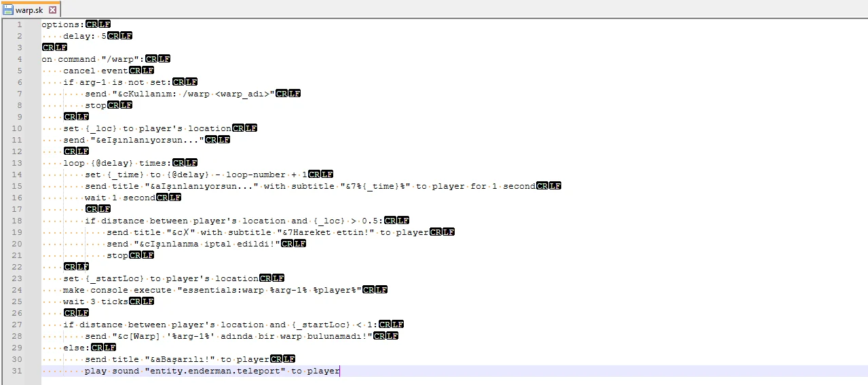Click the "{_startLoc} < 1:" condition line

(x=221, y=325)
